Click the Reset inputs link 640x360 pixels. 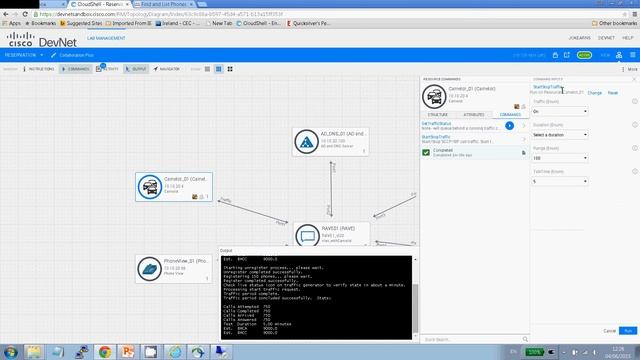pos(613,93)
